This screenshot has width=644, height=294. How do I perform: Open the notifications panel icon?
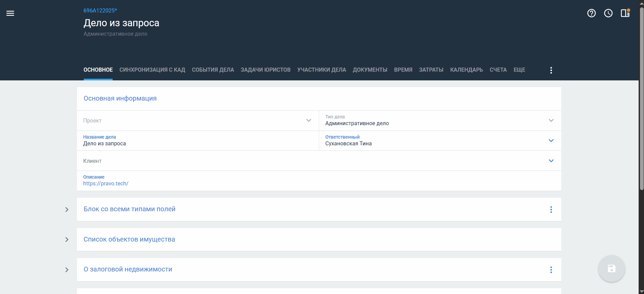point(625,13)
